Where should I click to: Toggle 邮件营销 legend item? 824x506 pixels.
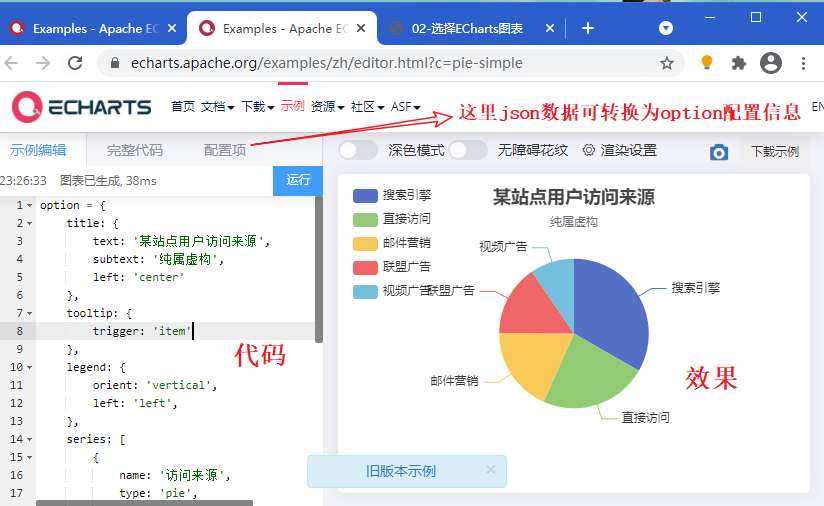392,243
